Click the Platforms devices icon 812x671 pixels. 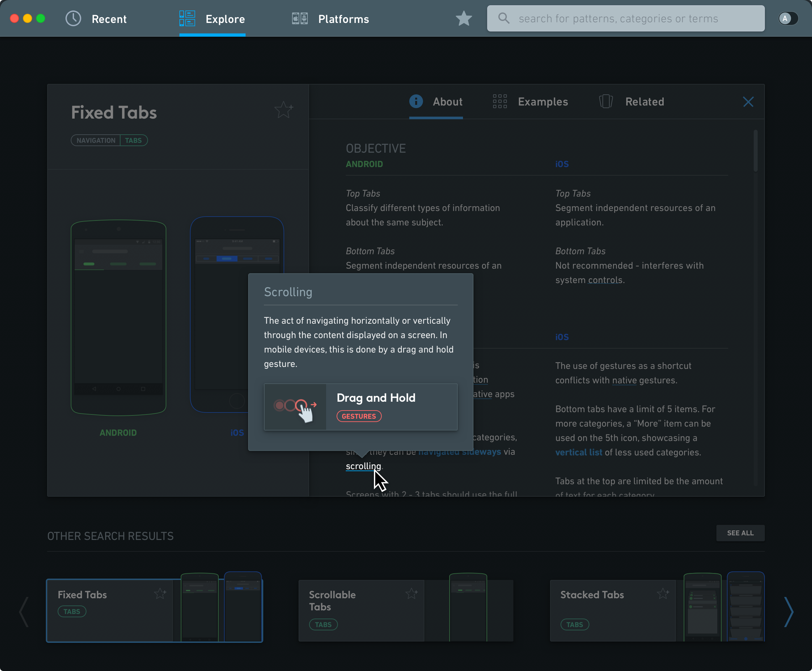tap(300, 19)
